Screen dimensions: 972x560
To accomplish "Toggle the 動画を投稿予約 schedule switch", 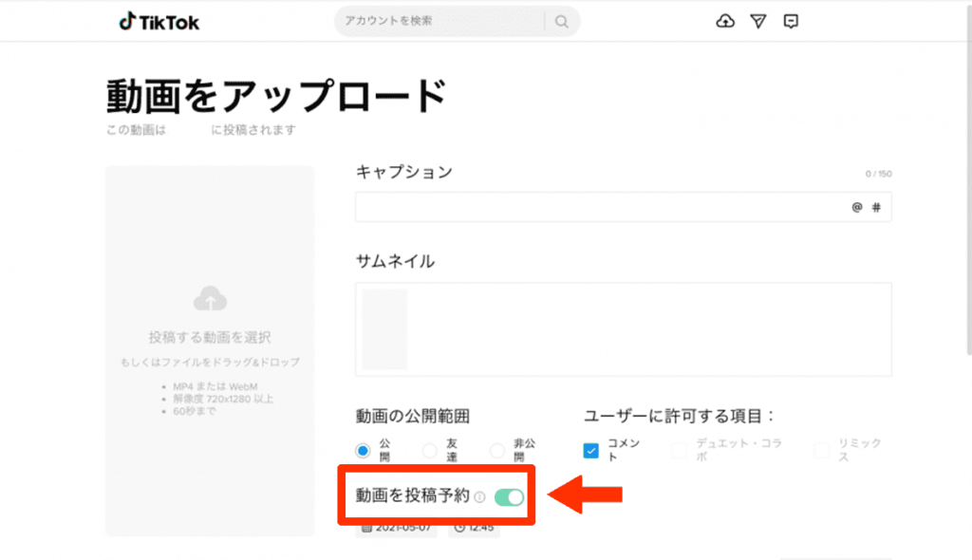I will point(509,496).
